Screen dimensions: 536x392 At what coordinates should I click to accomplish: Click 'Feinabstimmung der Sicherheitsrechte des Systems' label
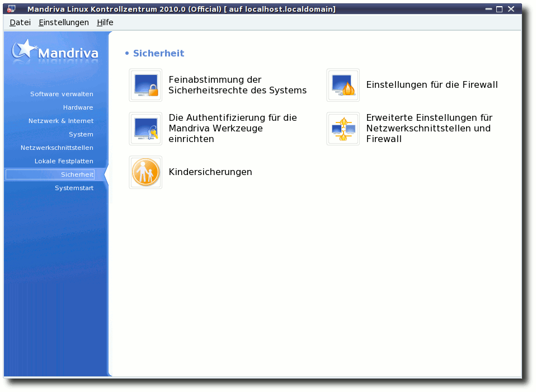(238, 85)
